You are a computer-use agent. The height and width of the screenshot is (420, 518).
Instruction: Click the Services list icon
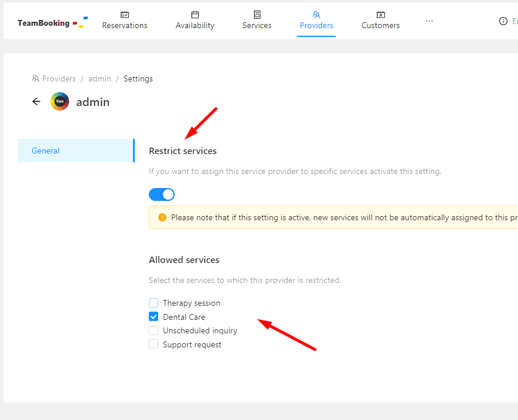257,15
